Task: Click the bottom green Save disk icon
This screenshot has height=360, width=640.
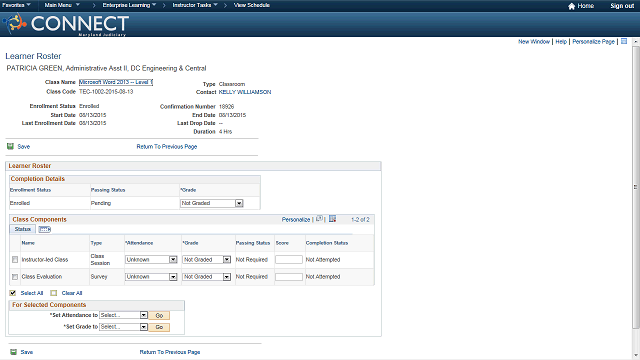Action: coord(13,352)
